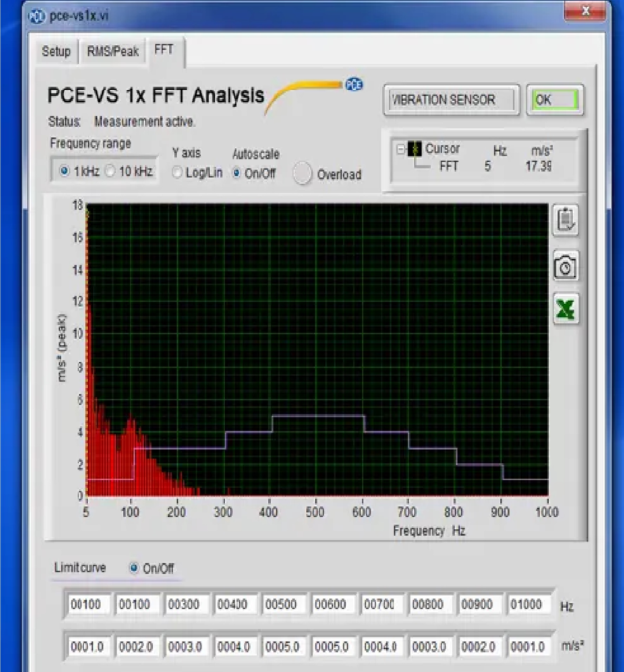Image resolution: width=624 pixels, height=672 pixels.
Task: Click the 'm/s² (peak)' Y axis label
Action: point(62,347)
